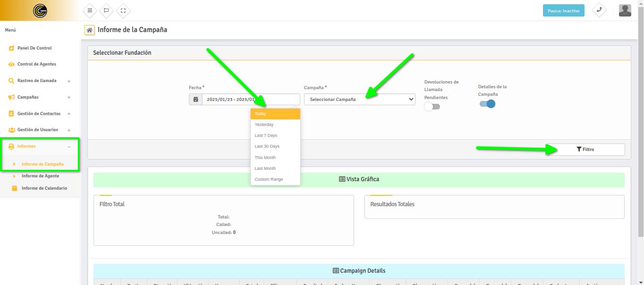Click the hamburger menu icon in top bar

pyautogui.click(x=90, y=10)
